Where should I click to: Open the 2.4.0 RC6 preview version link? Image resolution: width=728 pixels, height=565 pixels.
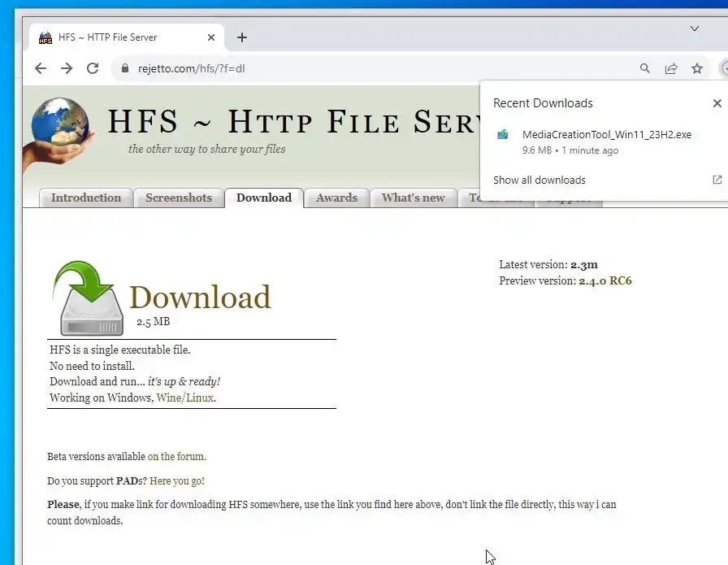(x=605, y=280)
